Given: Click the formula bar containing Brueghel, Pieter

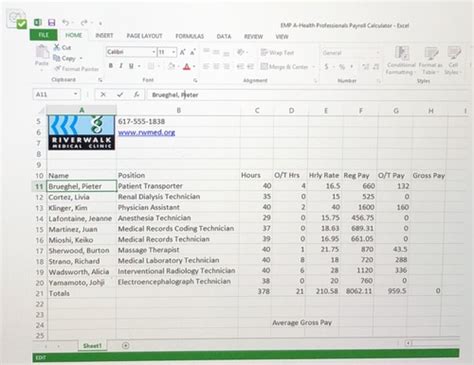Looking at the screenshot, I should coord(307,95).
